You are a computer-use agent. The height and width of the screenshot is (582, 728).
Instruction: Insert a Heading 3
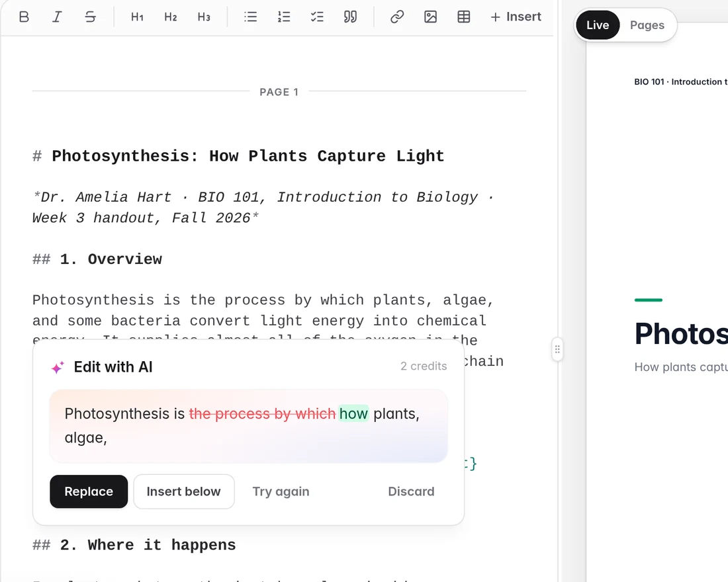(x=204, y=17)
